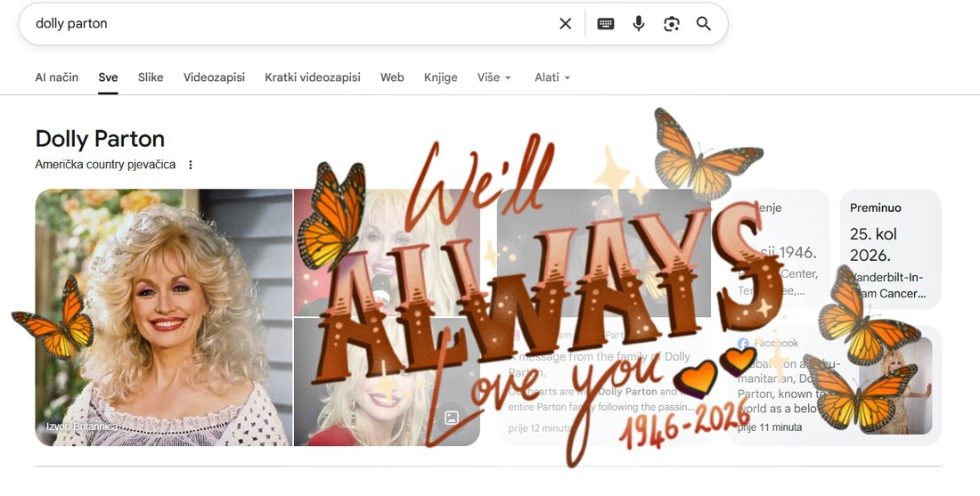
Task: Click the more-images icon on the lower photo
Action: tap(452, 418)
